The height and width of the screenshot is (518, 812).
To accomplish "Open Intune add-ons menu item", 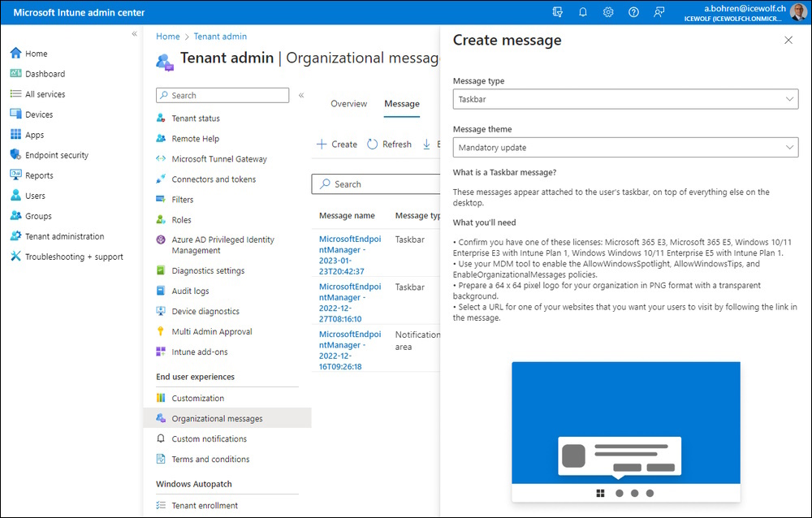I will click(x=200, y=352).
